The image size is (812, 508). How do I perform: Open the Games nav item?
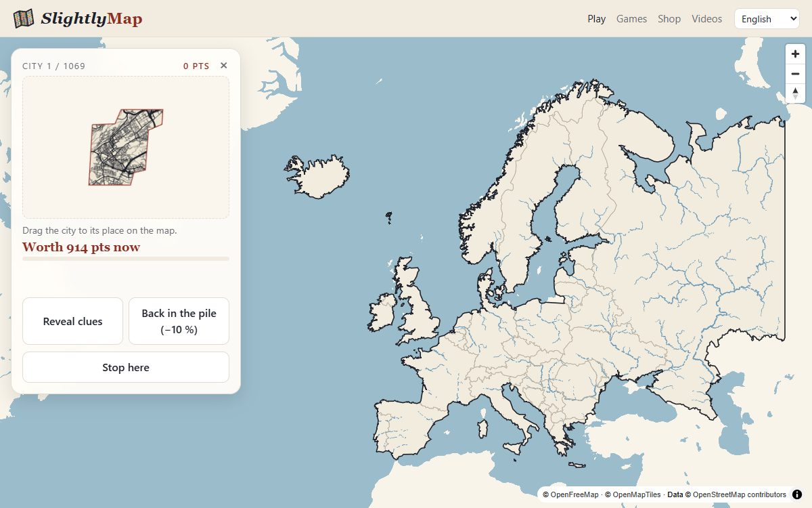click(631, 19)
